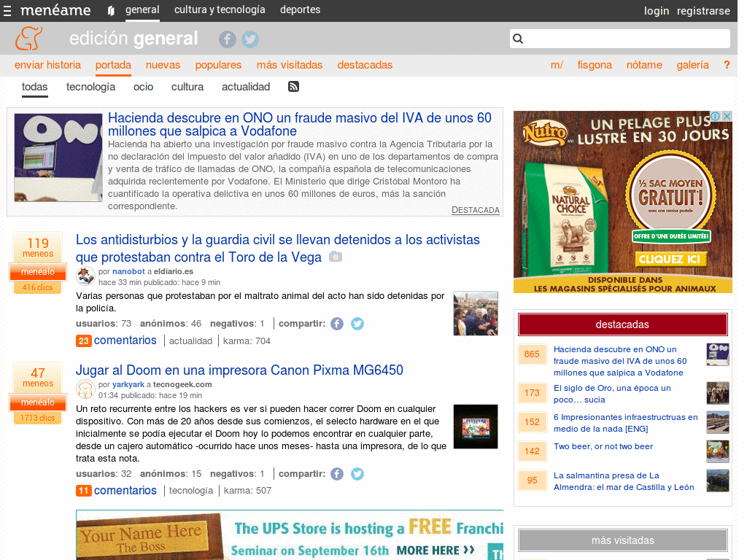The width and height of the screenshot is (747, 560).
Task: Open Two beer thumbnail in destacadas
Action: (718, 451)
